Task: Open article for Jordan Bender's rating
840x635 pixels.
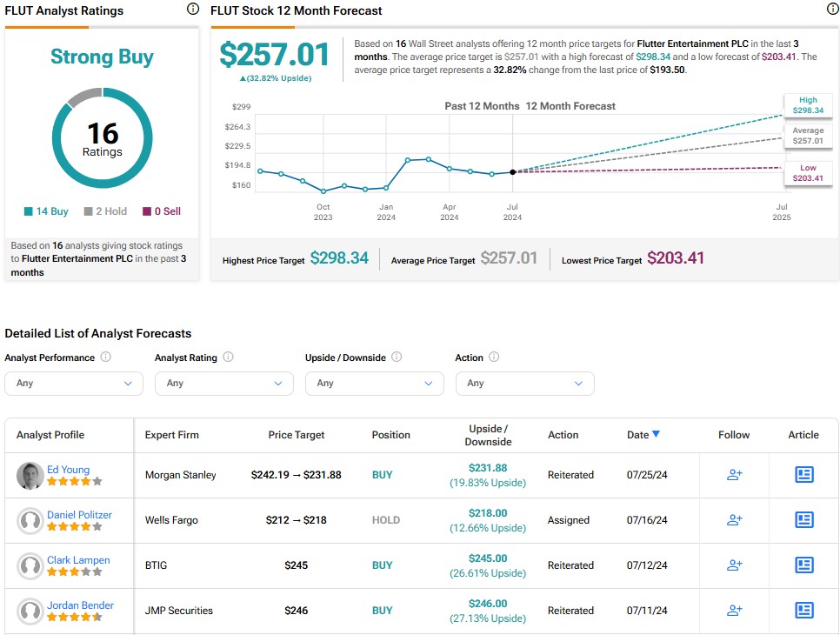Action: coord(803,611)
